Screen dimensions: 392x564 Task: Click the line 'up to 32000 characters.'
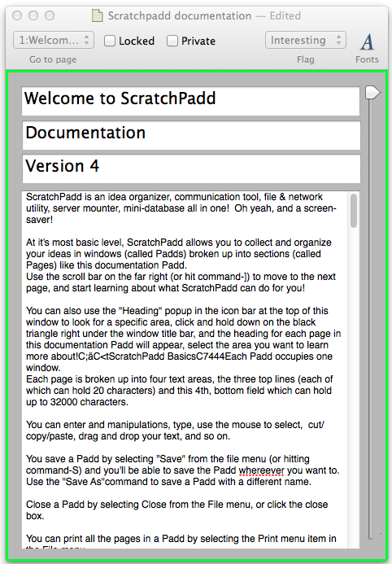tap(77, 402)
